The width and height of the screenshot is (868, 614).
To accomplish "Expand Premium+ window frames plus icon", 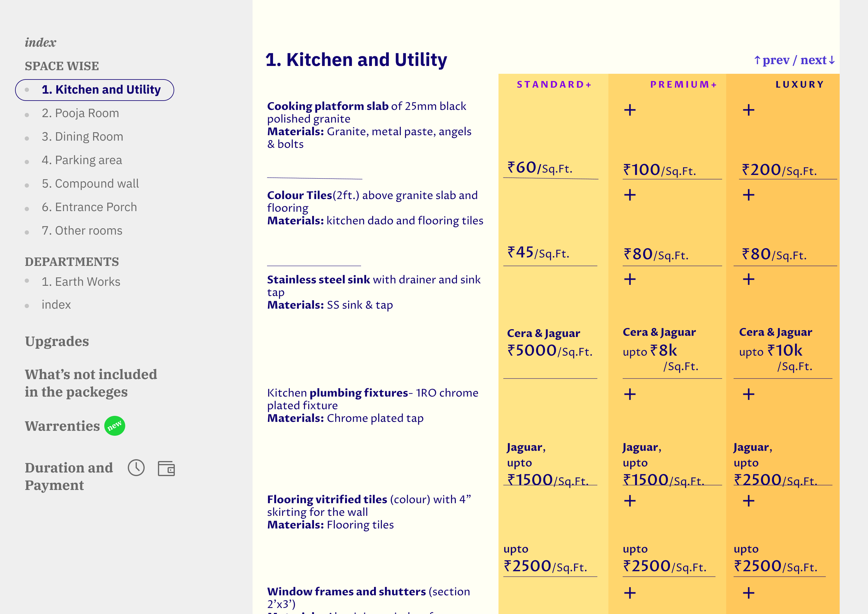I will coord(630,592).
